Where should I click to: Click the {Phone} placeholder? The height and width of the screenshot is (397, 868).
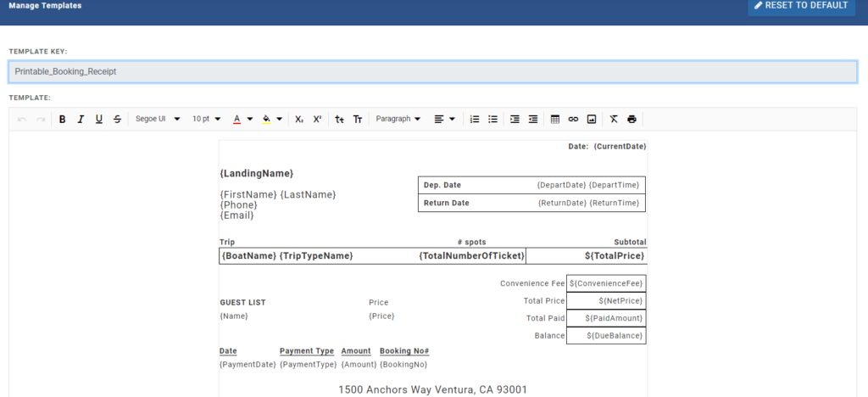point(238,205)
